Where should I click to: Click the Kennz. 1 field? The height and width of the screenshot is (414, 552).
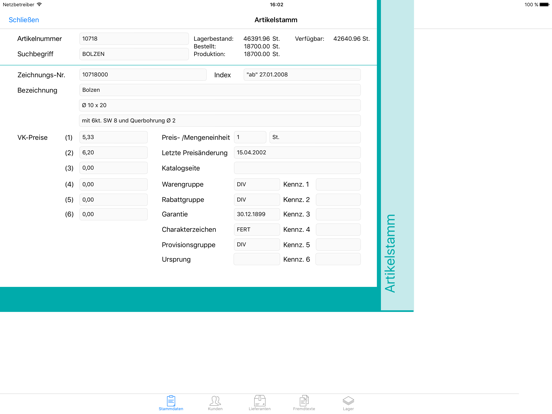338,184
